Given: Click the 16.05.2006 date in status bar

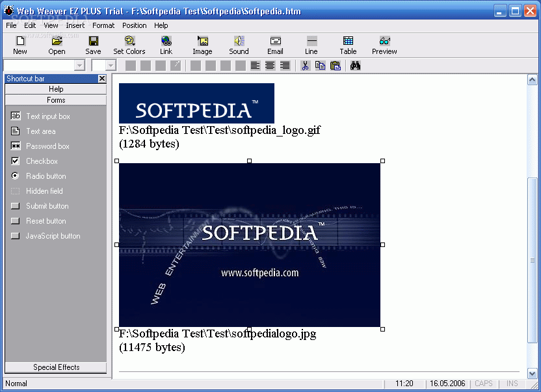Looking at the screenshot, I should (447, 384).
